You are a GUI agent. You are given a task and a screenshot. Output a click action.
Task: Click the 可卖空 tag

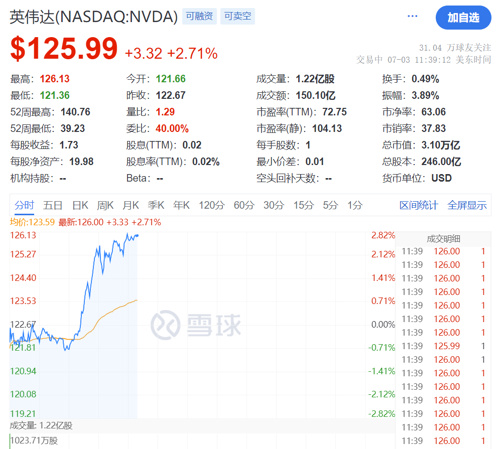pyautogui.click(x=238, y=16)
